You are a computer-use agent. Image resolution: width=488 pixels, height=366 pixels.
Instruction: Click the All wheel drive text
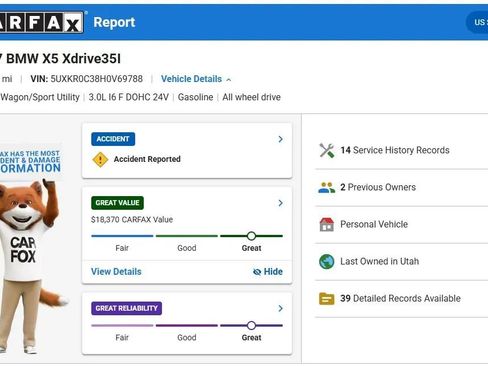point(251,97)
